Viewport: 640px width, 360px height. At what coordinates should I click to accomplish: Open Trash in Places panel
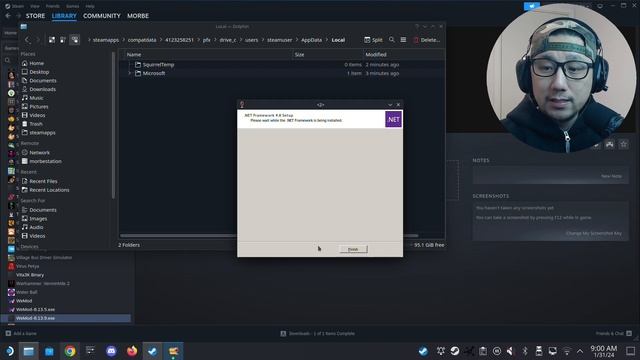[x=32, y=124]
